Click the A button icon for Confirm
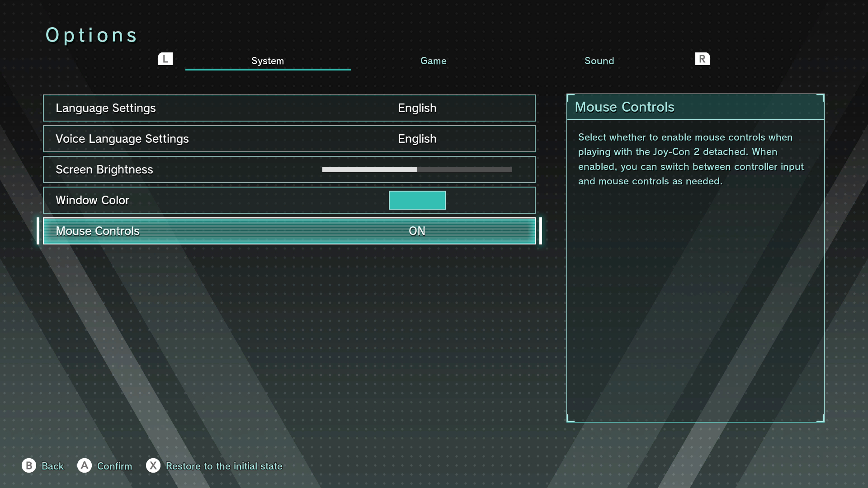The height and width of the screenshot is (488, 868). (85, 465)
